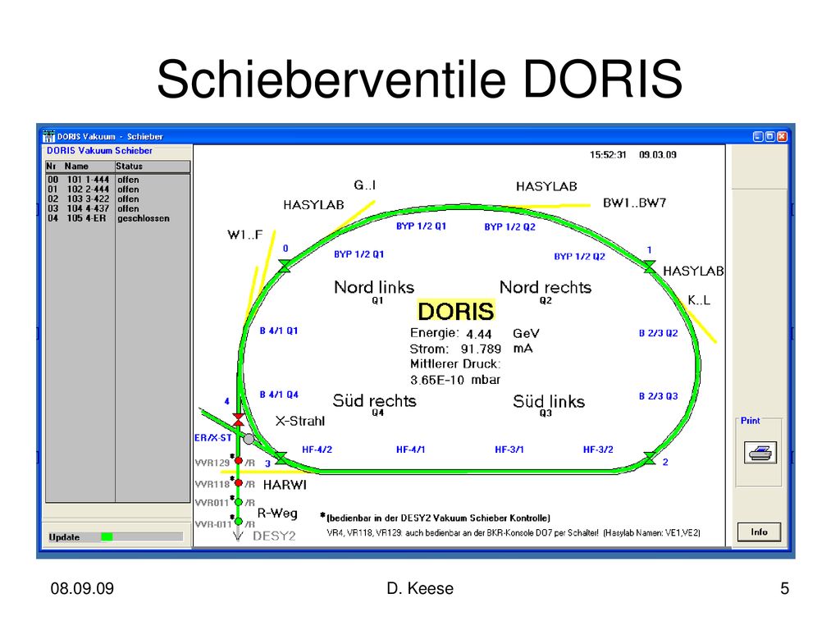Screen dimensions: 840x630
Task: Click the DESY2 label
Action: tap(274, 536)
